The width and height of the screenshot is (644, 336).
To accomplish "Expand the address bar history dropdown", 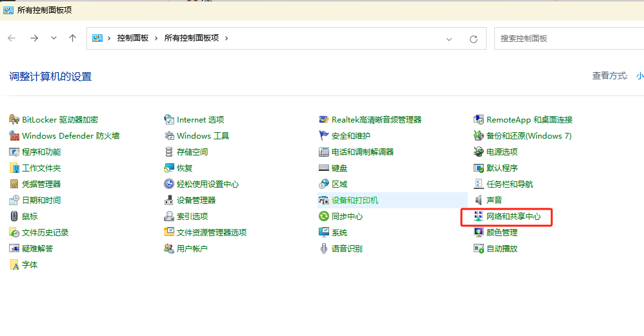I will click(449, 39).
